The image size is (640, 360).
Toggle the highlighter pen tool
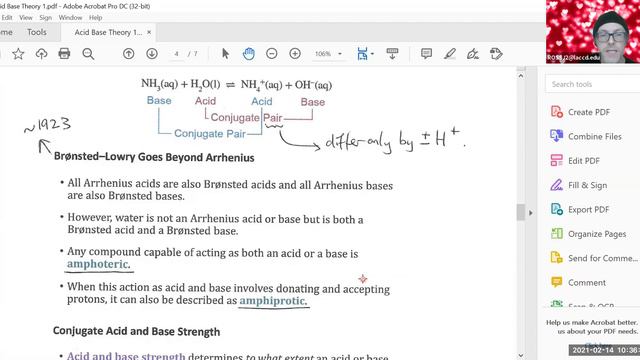[x=450, y=53]
